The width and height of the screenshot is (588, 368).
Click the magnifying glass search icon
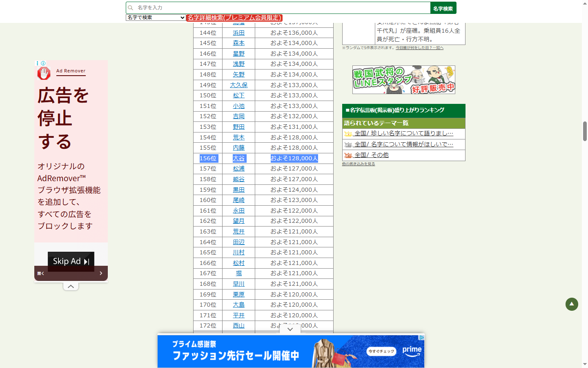click(131, 8)
